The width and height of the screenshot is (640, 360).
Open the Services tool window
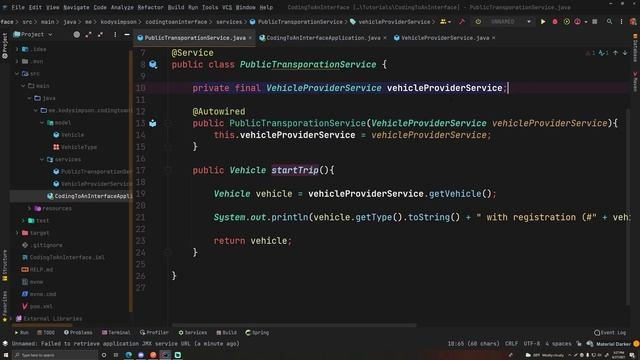click(193, 333)
